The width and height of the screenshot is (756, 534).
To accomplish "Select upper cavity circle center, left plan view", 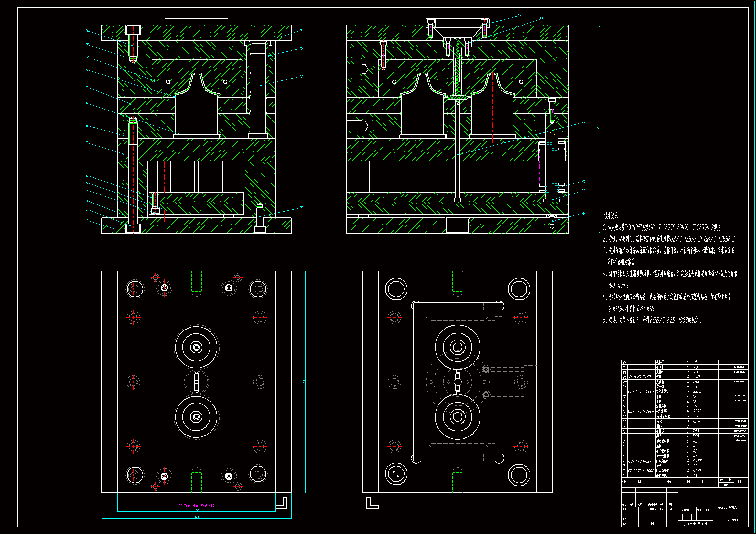I will (x=197, y=347).
